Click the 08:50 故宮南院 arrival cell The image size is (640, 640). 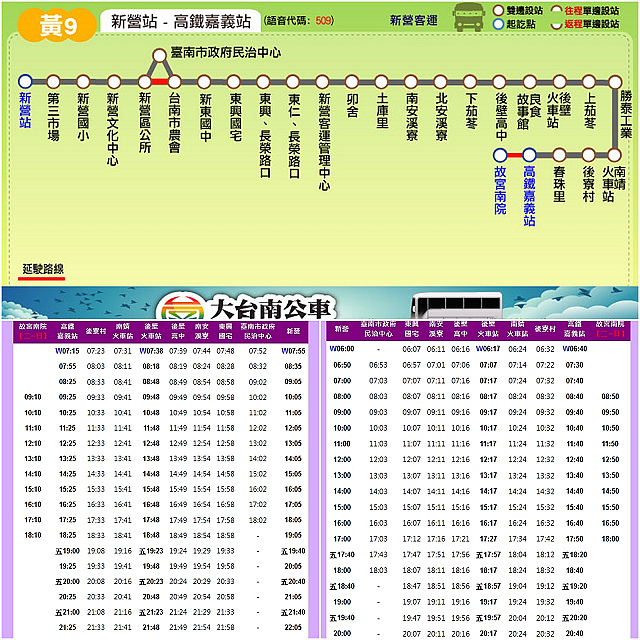click(610, 396)
